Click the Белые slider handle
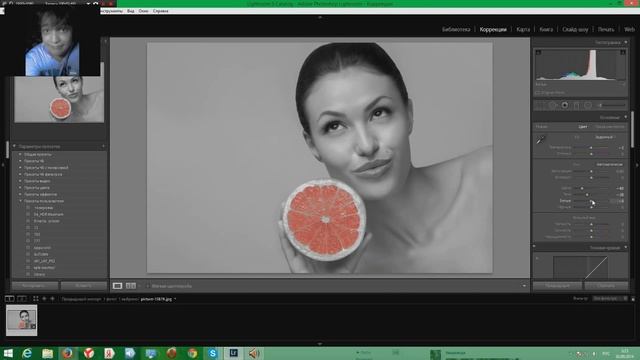The width and height of the screenshot is (640, 360). (591, 201)
